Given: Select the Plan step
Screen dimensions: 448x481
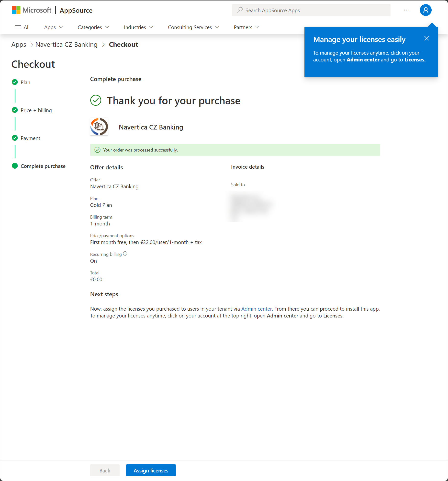Looking at the screenshot, I should click(x=25, y=82).
